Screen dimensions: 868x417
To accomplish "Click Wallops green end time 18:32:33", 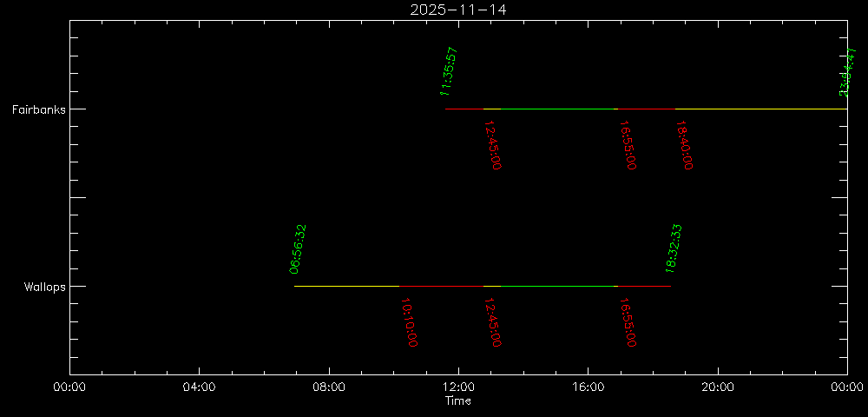I will pyautogui.click(x=674, y=248).
